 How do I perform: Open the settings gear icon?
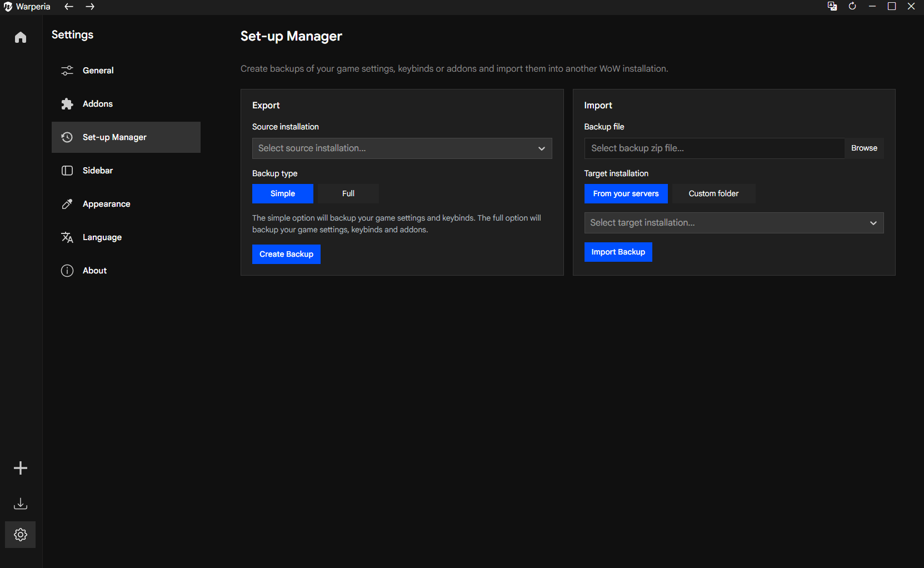(21, 535)
